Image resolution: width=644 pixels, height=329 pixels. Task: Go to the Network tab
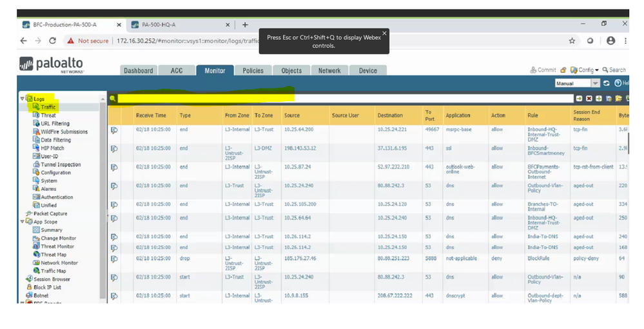329,70
